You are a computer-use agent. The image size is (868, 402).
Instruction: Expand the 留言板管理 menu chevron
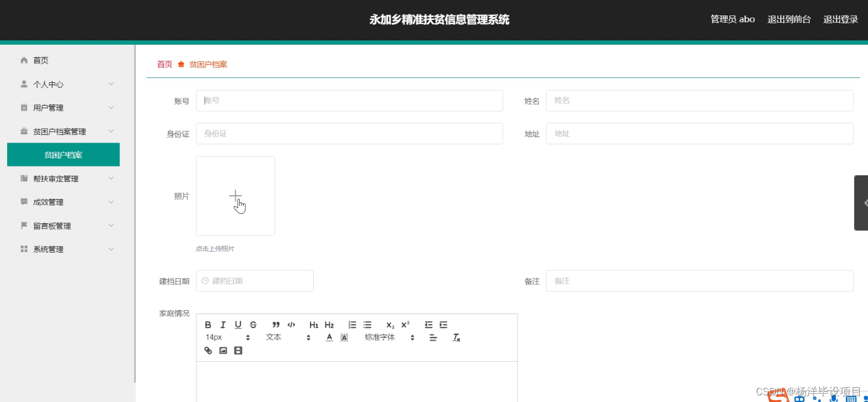coord(111,226)
